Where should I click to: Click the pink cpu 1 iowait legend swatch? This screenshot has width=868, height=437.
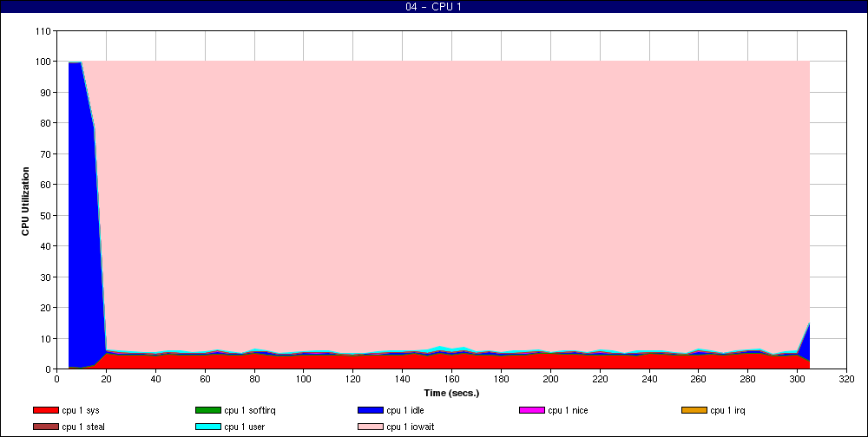pos(371,427)
